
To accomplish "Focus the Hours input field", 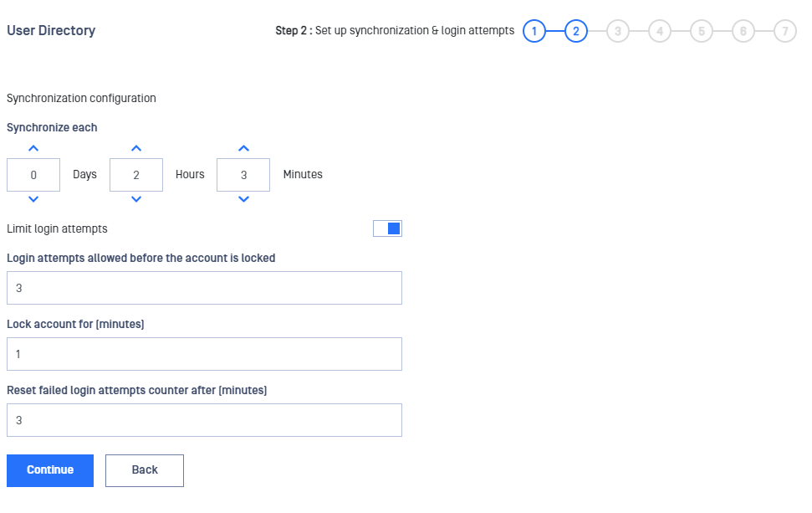I will point(136,175).
